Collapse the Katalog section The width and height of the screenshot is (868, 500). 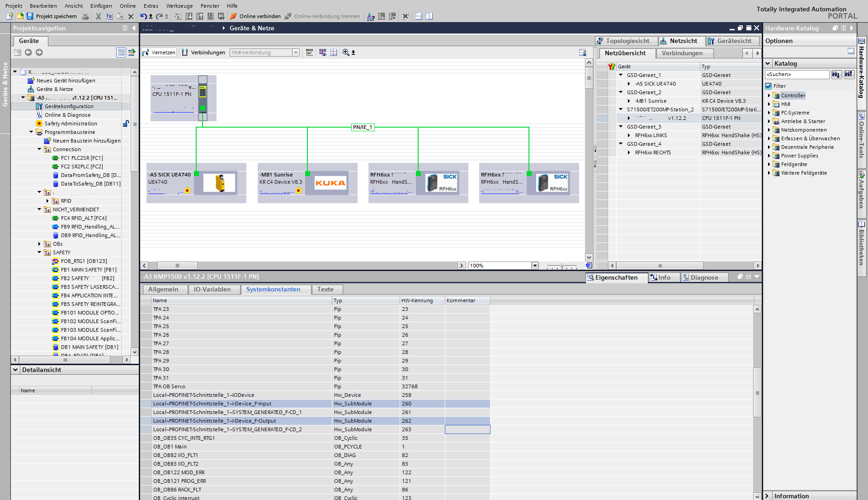(768, 63)
